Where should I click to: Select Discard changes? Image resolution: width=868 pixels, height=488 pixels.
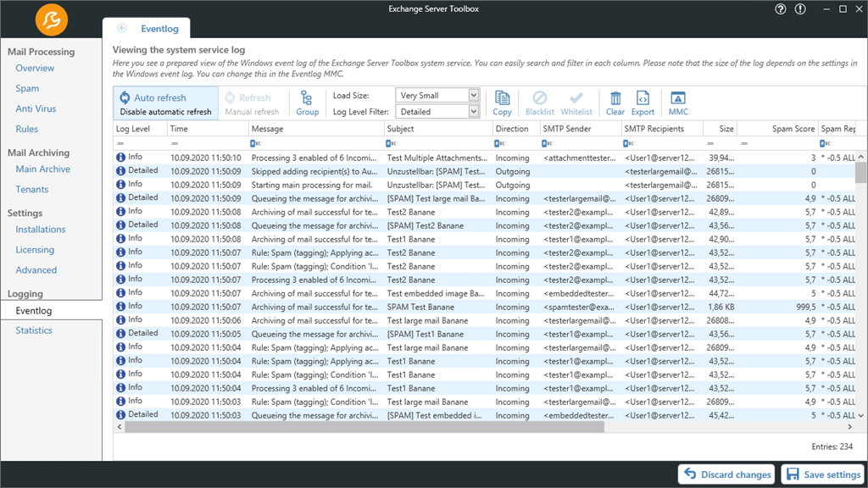[x=726, y=474]
